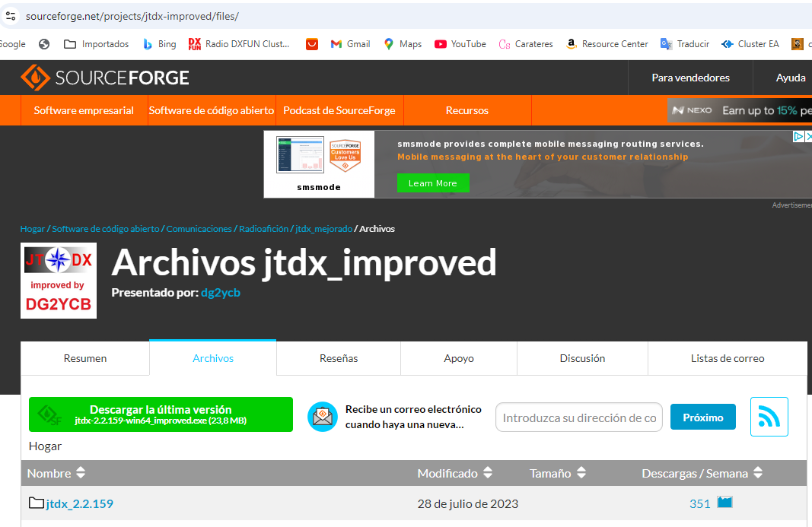812x527 pixels.
Task: Open the Importados bookmarks folder
Action: tap(97, 44)
